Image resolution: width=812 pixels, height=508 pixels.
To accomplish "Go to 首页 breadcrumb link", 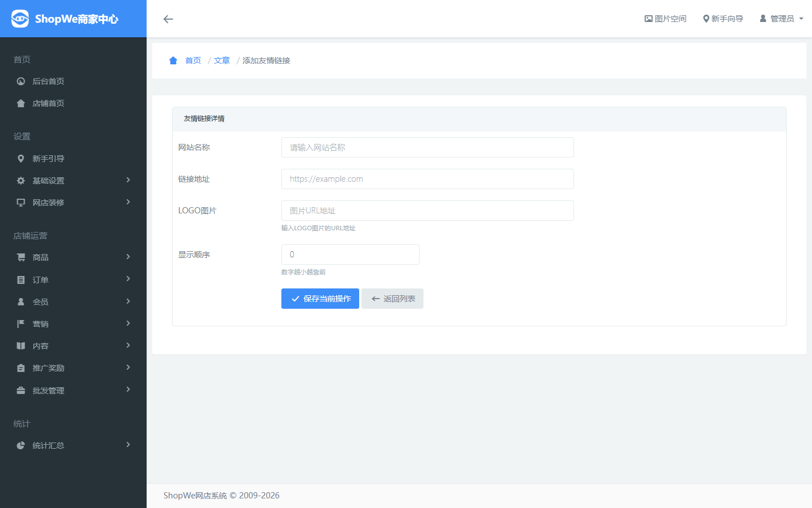I will 193,60.
